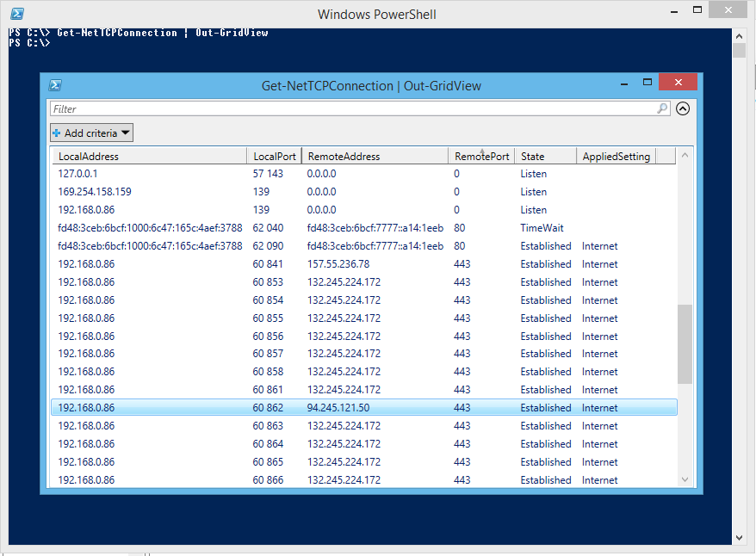Sort by LocalPort column header
Screen dimensions: 756x556
click(275, 157)
